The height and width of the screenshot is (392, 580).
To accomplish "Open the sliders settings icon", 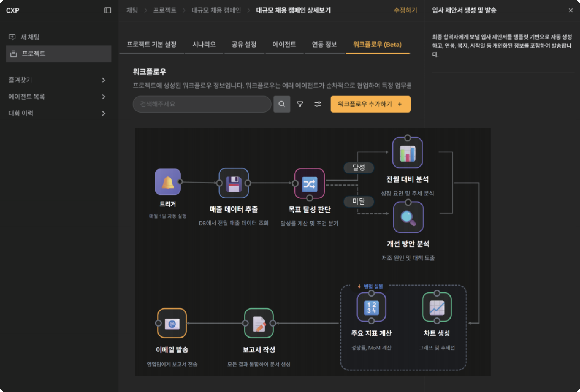I will 318,104.
